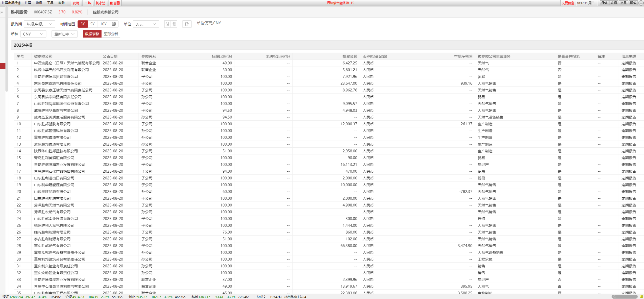Select the 3Y time range

83,24
